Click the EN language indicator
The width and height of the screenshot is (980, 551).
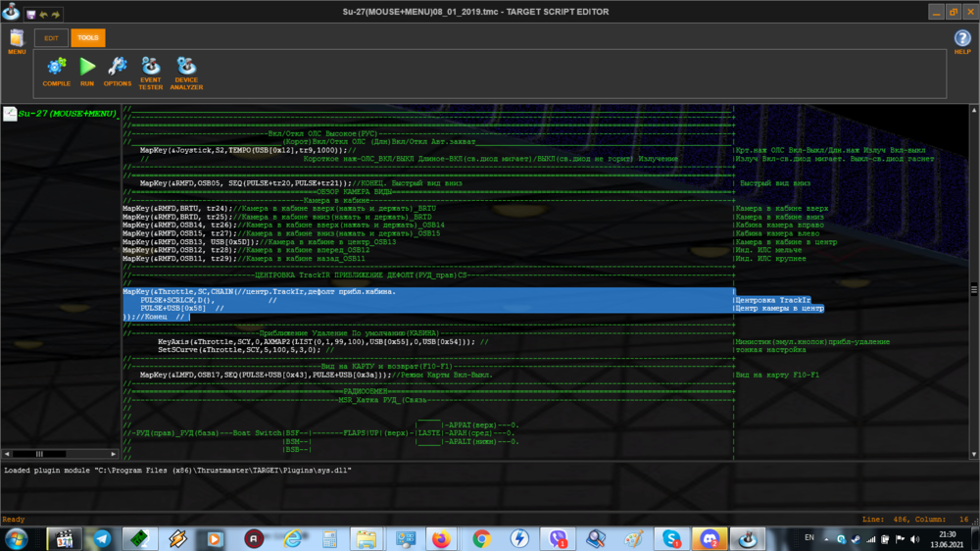click(x=809, y=538)
